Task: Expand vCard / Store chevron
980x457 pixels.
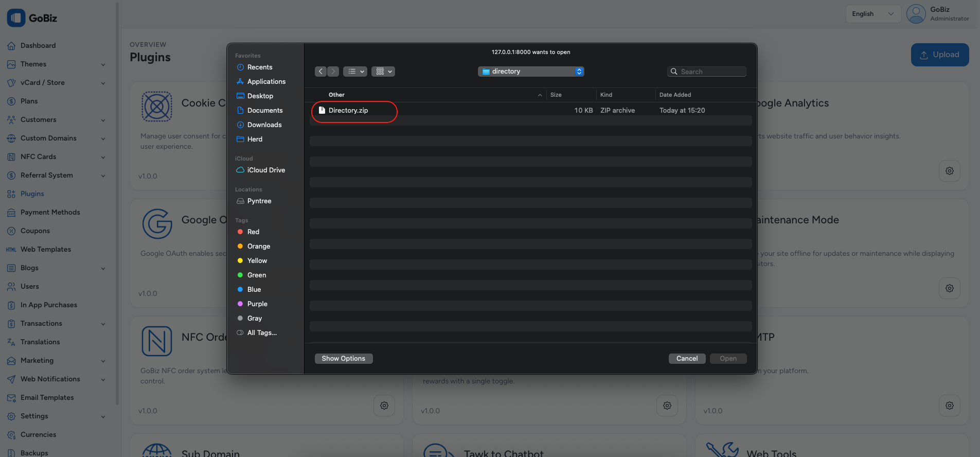Action: click(x=103, y=83)
